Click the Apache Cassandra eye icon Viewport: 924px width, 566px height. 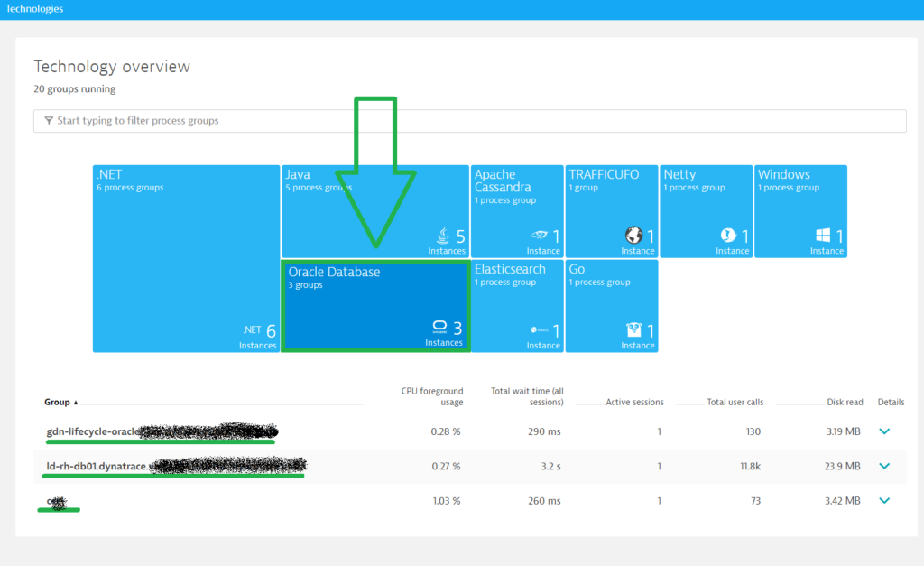(539, 235)
